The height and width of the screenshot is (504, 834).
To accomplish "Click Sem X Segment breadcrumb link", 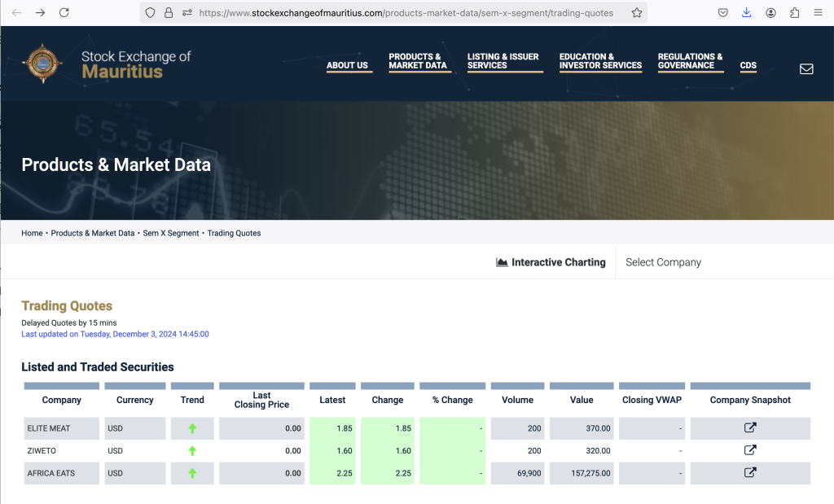I will [171, 233].
